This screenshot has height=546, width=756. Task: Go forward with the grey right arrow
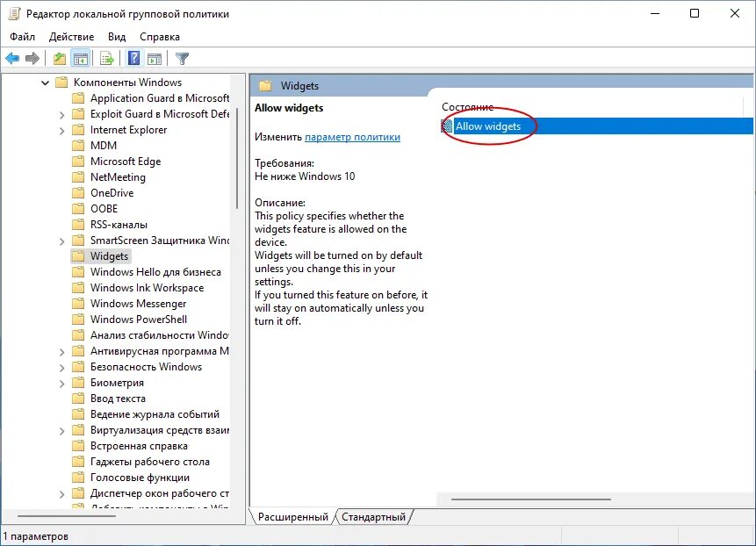(32, 59)
